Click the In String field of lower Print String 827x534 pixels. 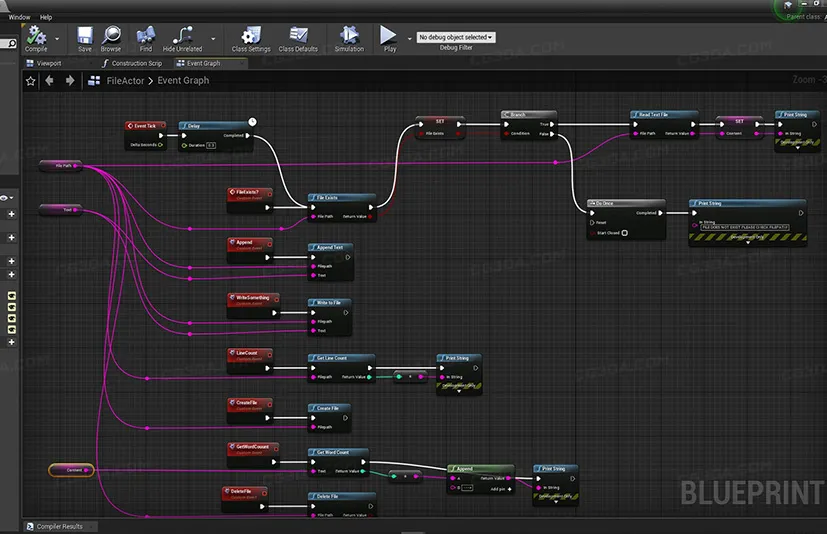point(745,227)
